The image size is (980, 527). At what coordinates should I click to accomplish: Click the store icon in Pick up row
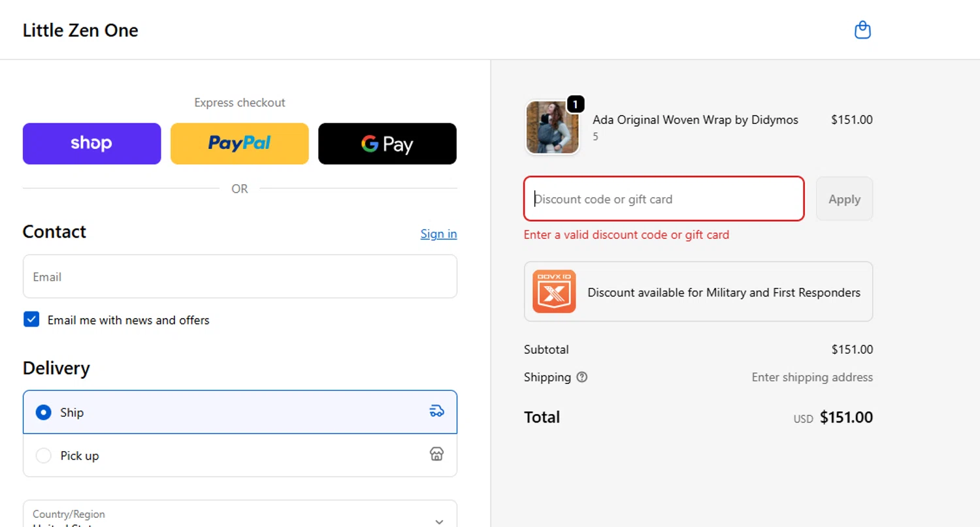pyautogui.click(x=436, y=454)
